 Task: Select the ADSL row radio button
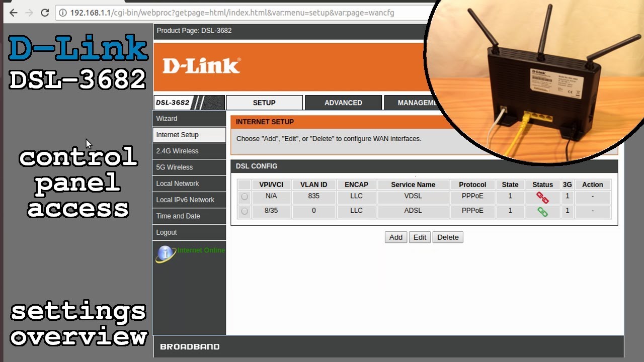[245, 211]
